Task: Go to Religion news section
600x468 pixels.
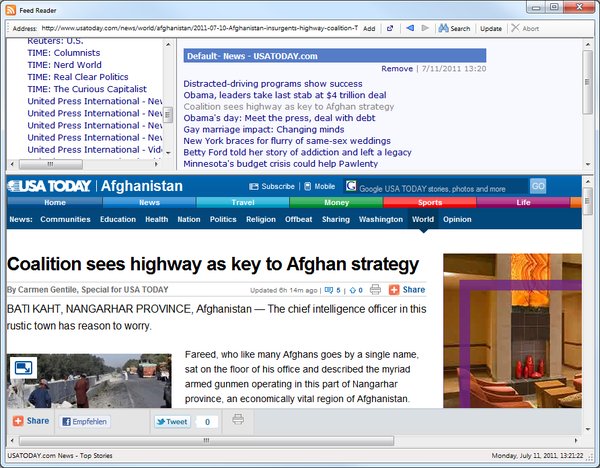Action: pos(261,219)
